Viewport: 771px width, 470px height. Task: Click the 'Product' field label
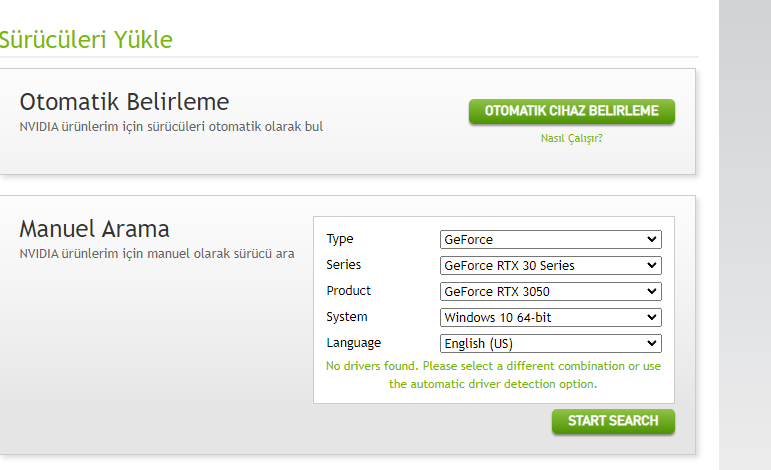click(x=348, y=291)
